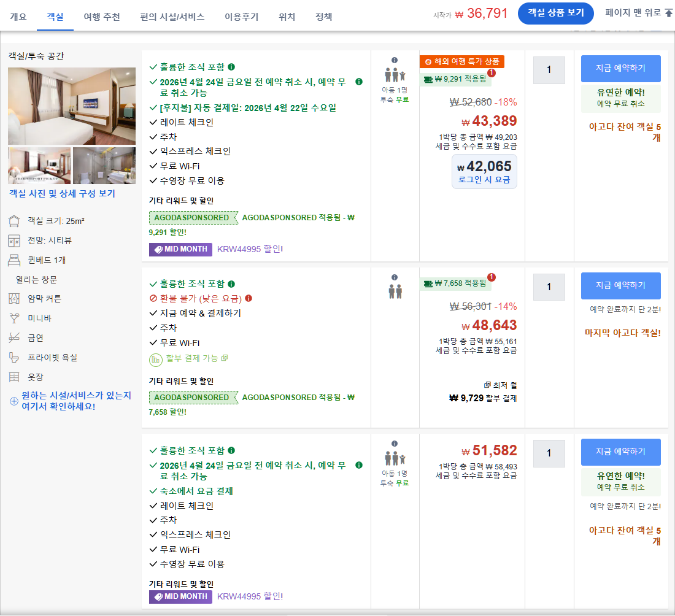Click the blackout curtain icon
Viewport: 675px width, 616px height.
point(14,299)
